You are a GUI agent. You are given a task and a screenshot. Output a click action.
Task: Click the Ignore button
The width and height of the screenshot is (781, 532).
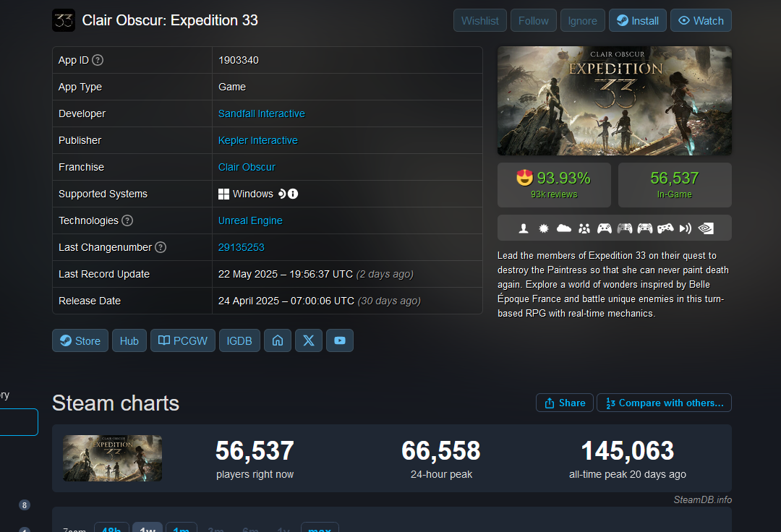coord(583,20)
